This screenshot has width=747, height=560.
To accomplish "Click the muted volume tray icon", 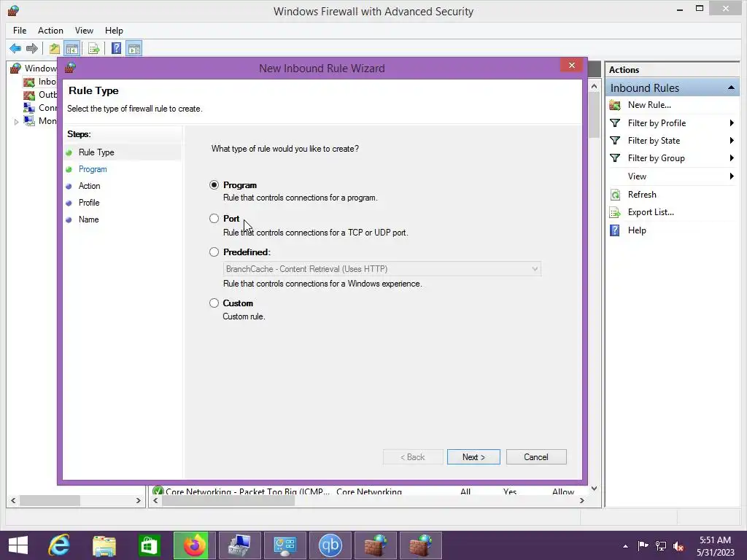I will (x=679, y=546).
